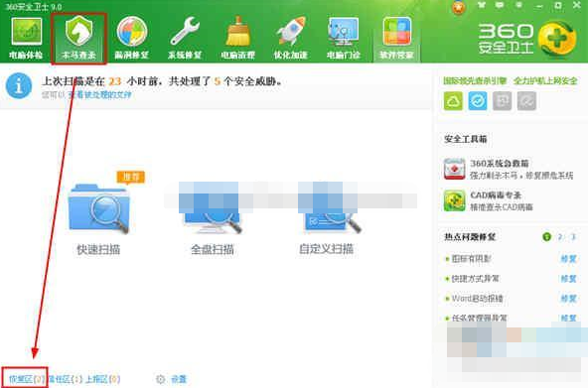Open the 恢复区 recovery zone link
The height and width of the screenshot is (388, 588).
[26, 379]
